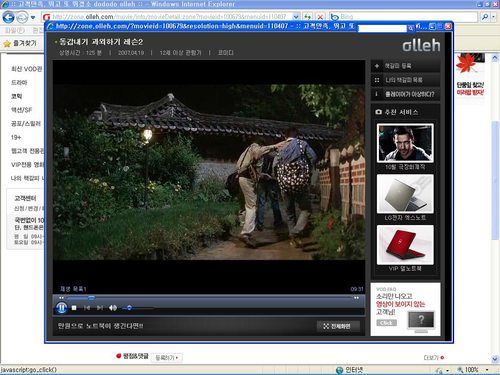The height and width of the screenshot is (375, 500).
Task: Click the 인터넷 zone globe in status bar
Action: 340,370
